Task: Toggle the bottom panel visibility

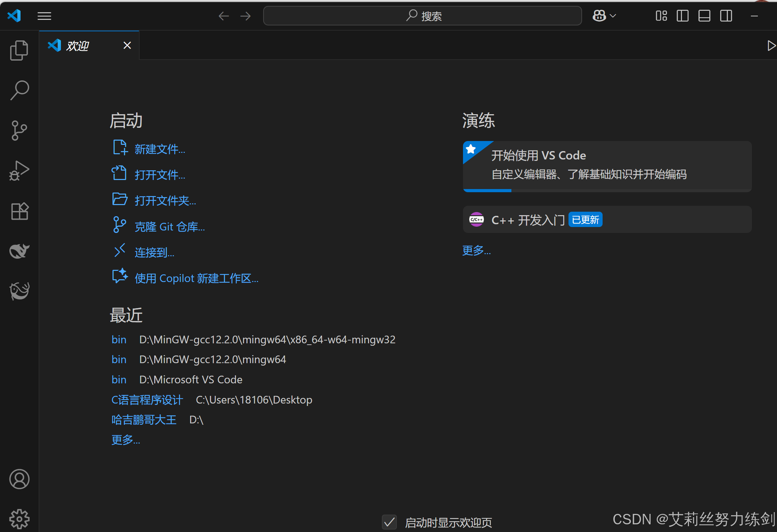Action: coord(704,16)
